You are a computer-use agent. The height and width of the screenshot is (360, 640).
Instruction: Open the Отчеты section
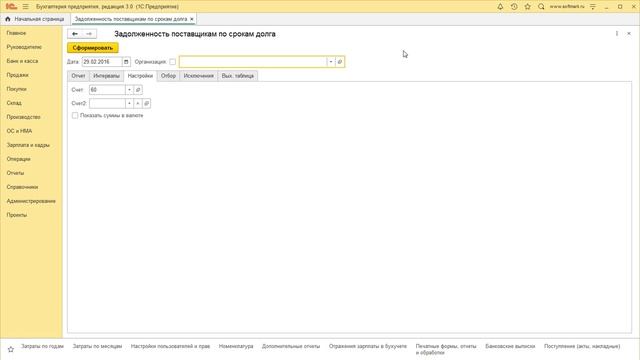[15, 173]
